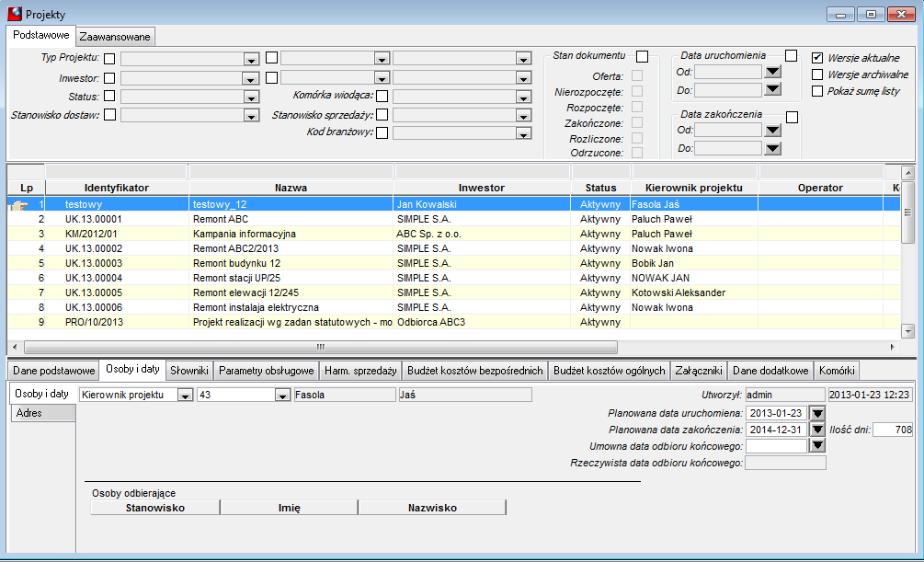Click the Umowna data odbioru końcowego field
Image resolution: width=924 pixels, height=562 pixels.
point(776,446)
